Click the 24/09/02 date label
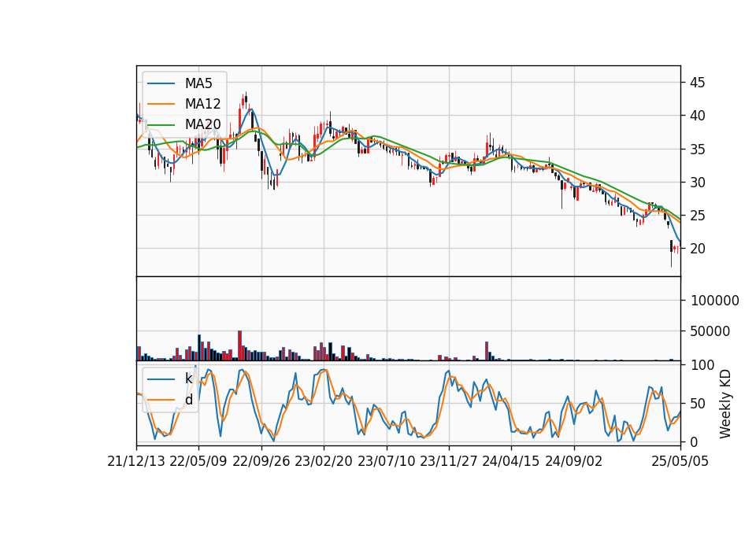The image size is (756, 543). pos(574,462)
